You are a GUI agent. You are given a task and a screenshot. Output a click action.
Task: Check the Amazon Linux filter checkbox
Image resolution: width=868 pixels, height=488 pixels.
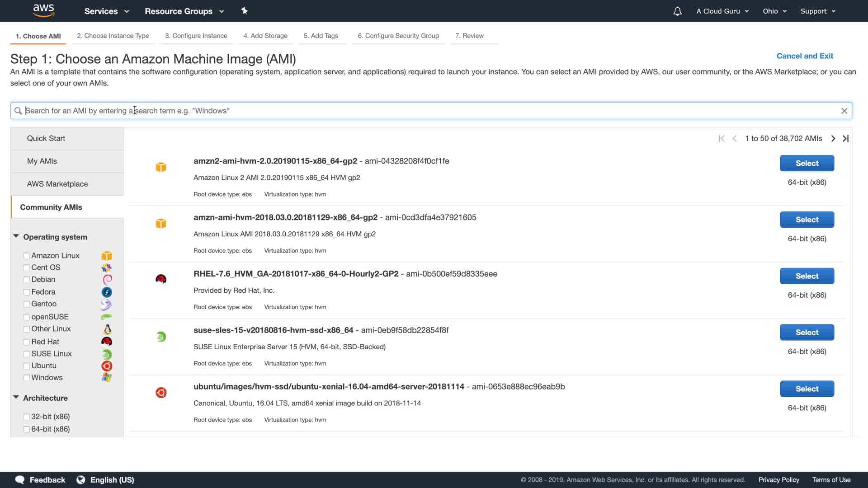(27, 256)
